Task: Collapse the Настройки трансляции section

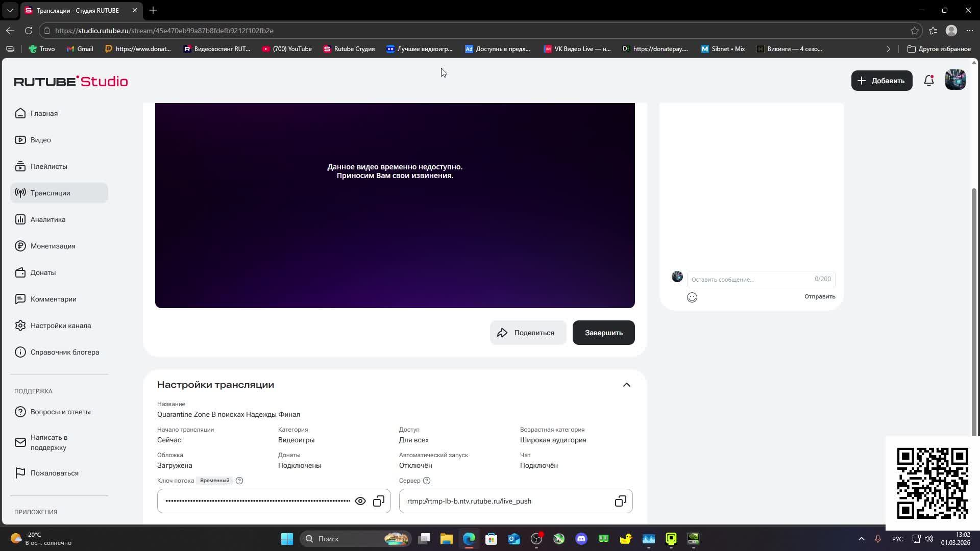Action: pos(627,385)
